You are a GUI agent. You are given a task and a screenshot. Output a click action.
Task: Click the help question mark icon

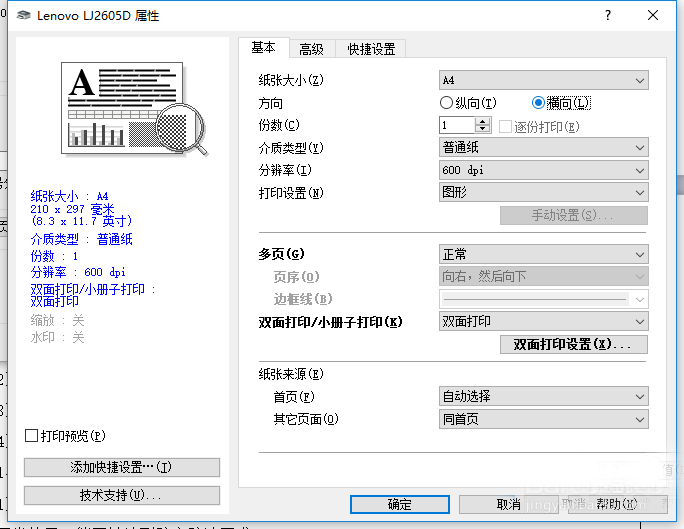click(608, 15)
